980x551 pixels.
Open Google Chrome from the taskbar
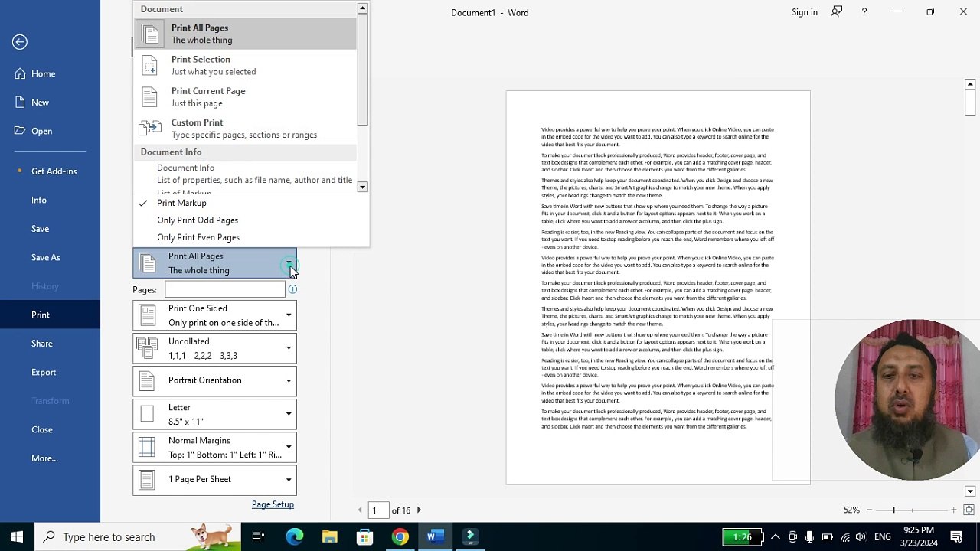[x=400, y=536]
